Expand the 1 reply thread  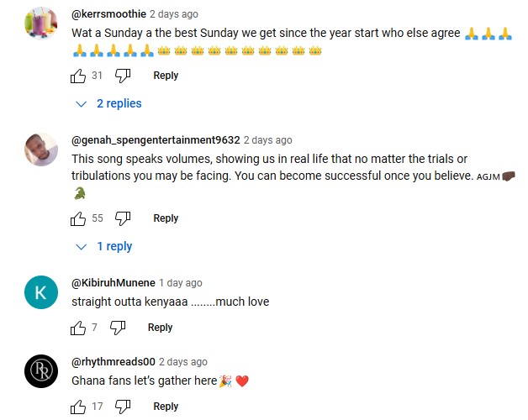104,247
